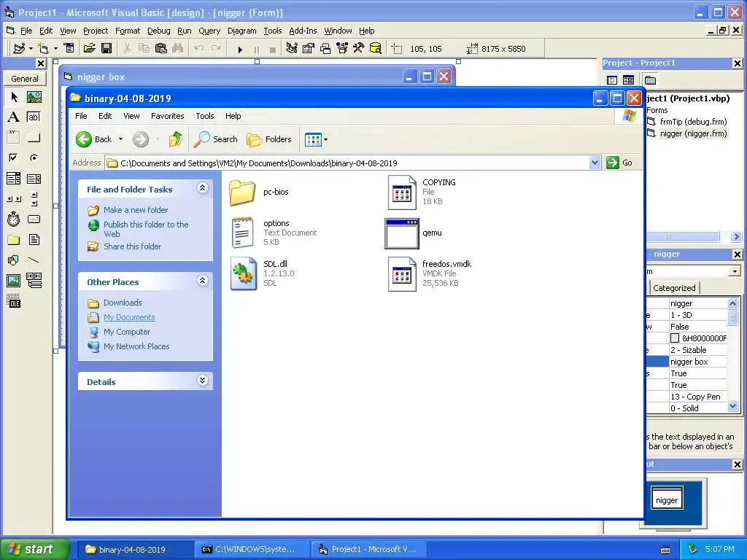Select the DirListBox control tool
Image resolution: width=747 pixels, height=560 pixels.
coord(14,239)
